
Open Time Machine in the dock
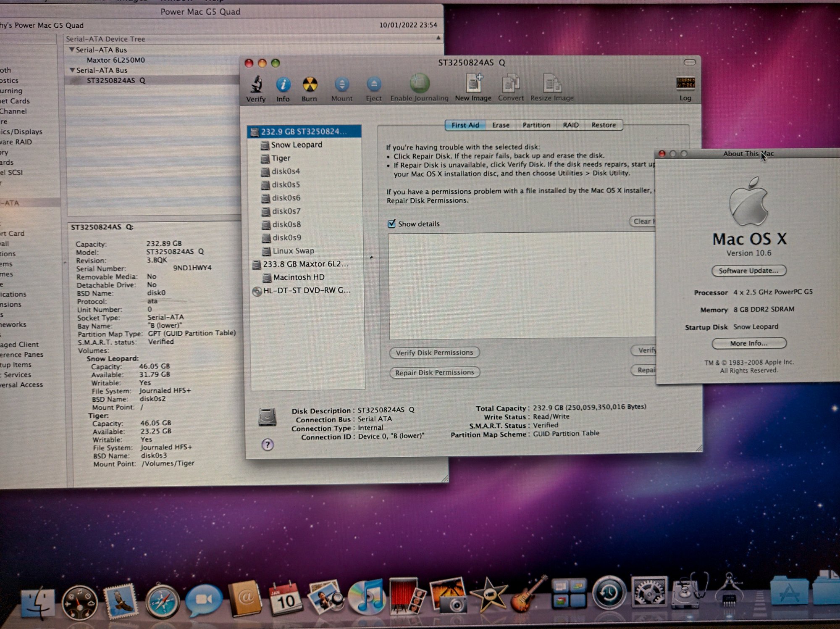coord(608,593)
